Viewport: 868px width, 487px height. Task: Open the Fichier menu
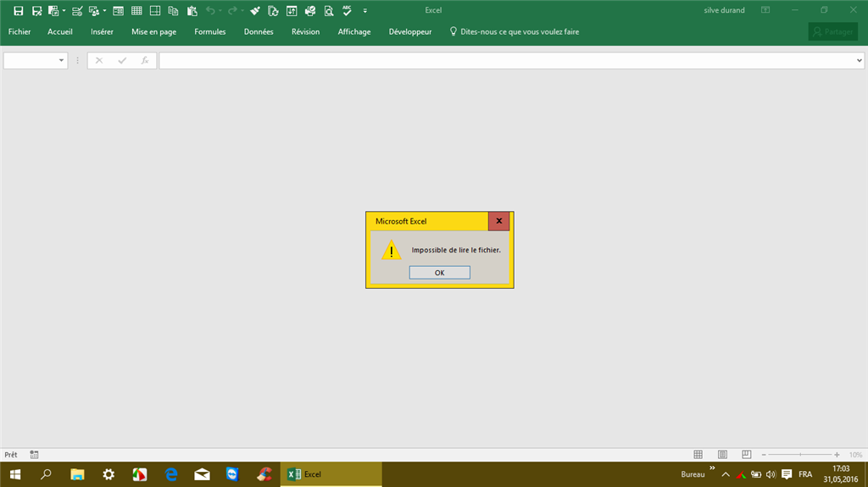coord(19,31)
